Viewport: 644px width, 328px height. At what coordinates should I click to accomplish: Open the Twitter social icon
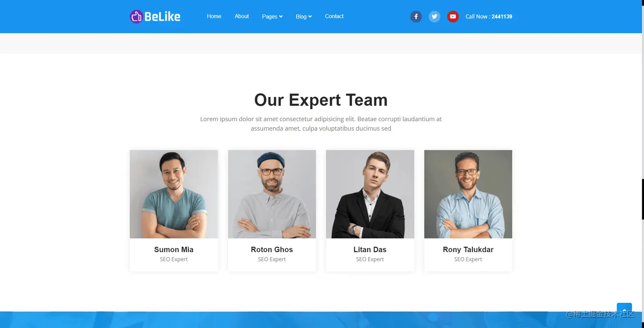click(x=434, y=17)
